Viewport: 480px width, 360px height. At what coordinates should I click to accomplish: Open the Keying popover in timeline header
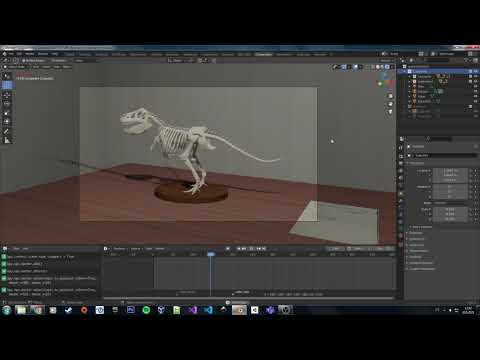(136, 248)
